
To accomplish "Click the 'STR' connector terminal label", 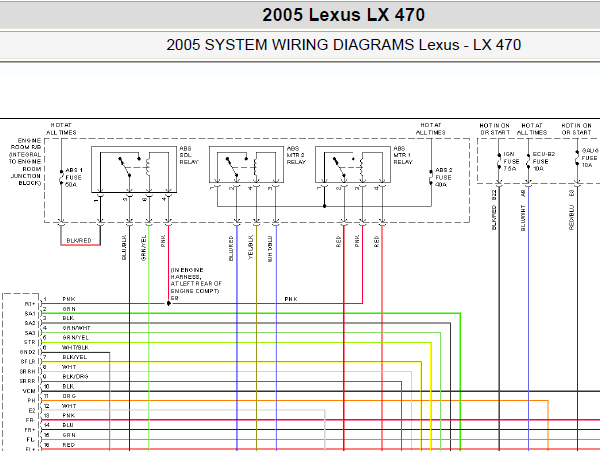I will pos(29,342).
